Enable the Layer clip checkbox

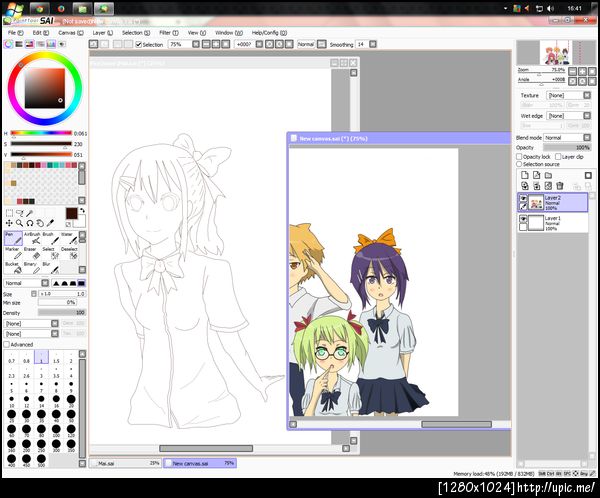(x=558, y=157)
